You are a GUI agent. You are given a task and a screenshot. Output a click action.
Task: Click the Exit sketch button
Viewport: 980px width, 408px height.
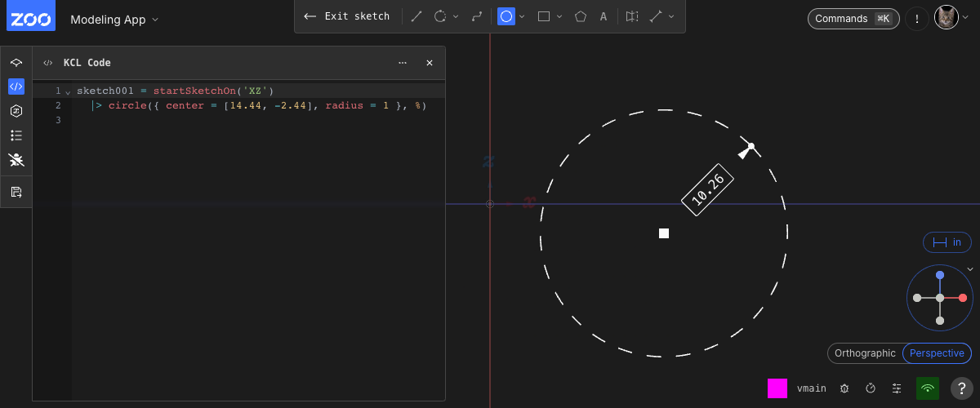[346, 16]
